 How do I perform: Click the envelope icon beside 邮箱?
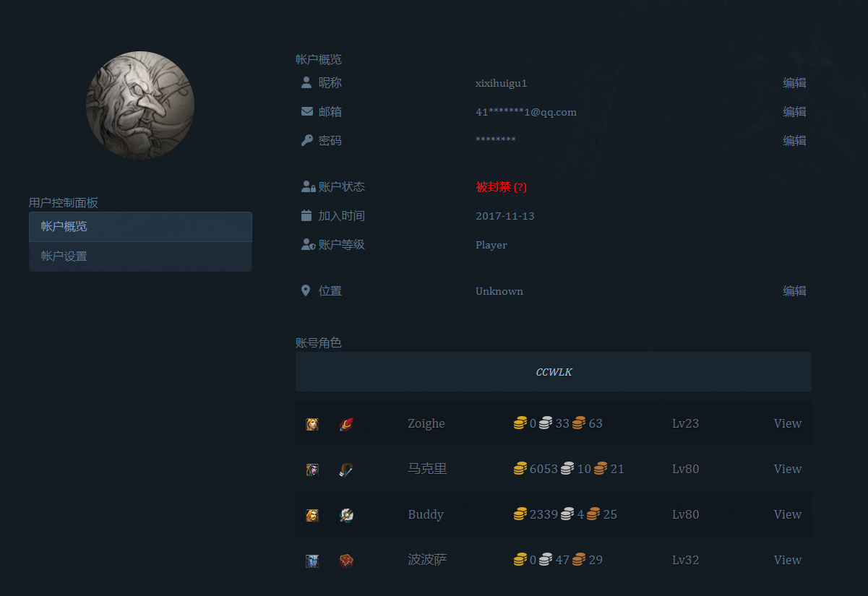click(x=306, y=112)
